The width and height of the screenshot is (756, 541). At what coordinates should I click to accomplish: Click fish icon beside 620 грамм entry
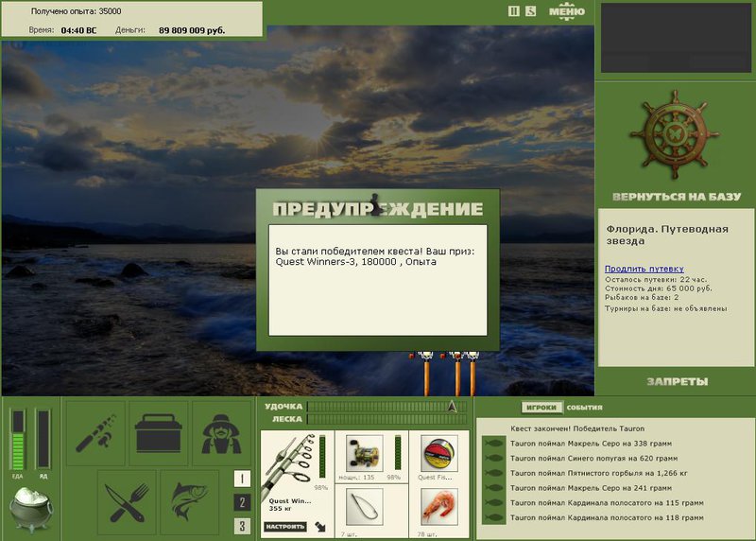coord(493,458)
